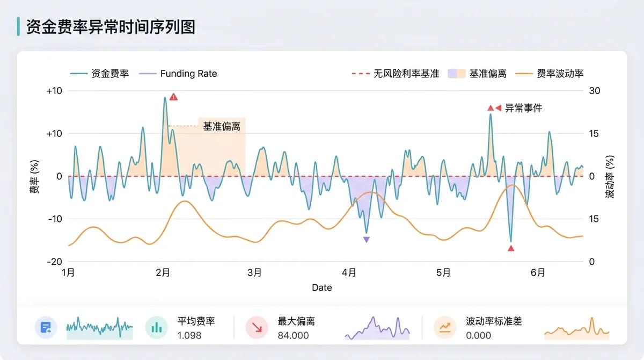The height and width of the screenshot is (360, 644).
Task: Click the red triangle icons beside 异常事件
Action: click(494, 108)
